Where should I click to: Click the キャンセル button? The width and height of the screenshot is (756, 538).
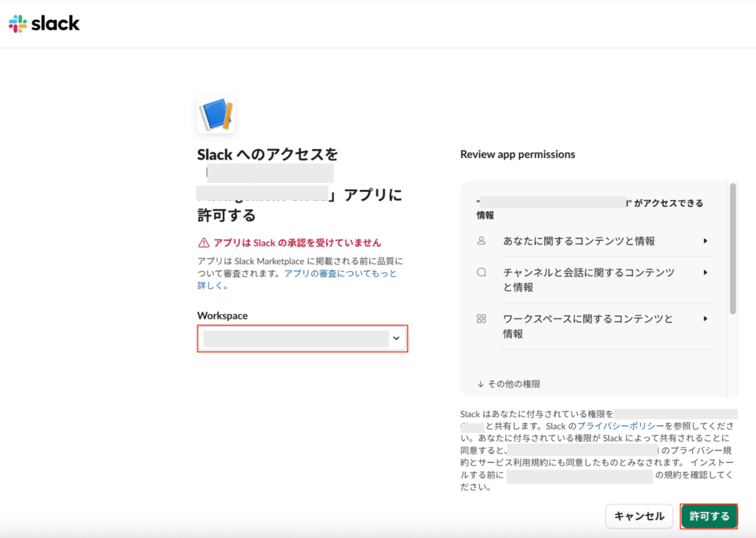tap(639, 516)
